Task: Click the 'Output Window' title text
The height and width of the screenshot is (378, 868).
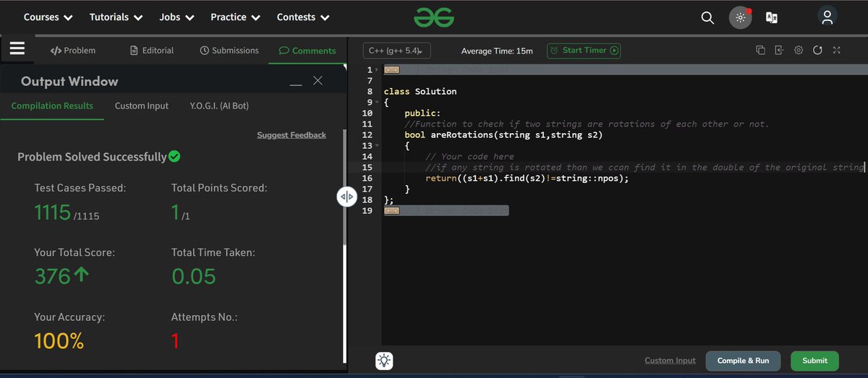Action: click(69, 82)
